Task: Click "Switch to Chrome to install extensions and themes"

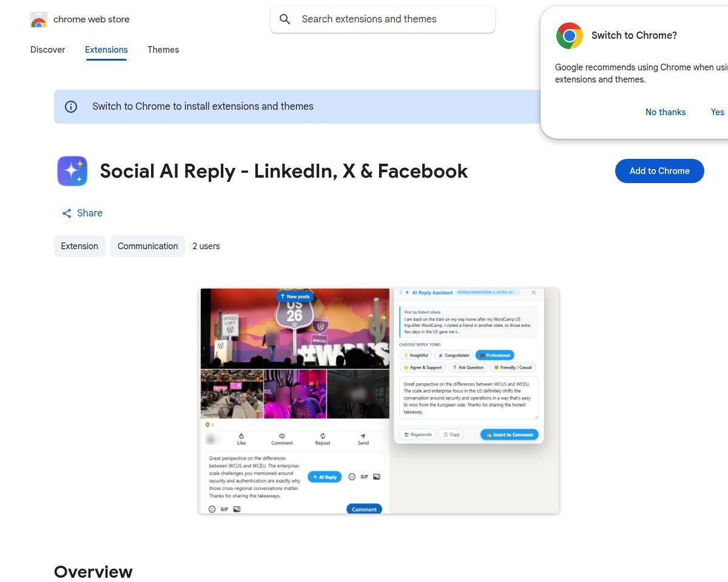Action: [203, 107]
